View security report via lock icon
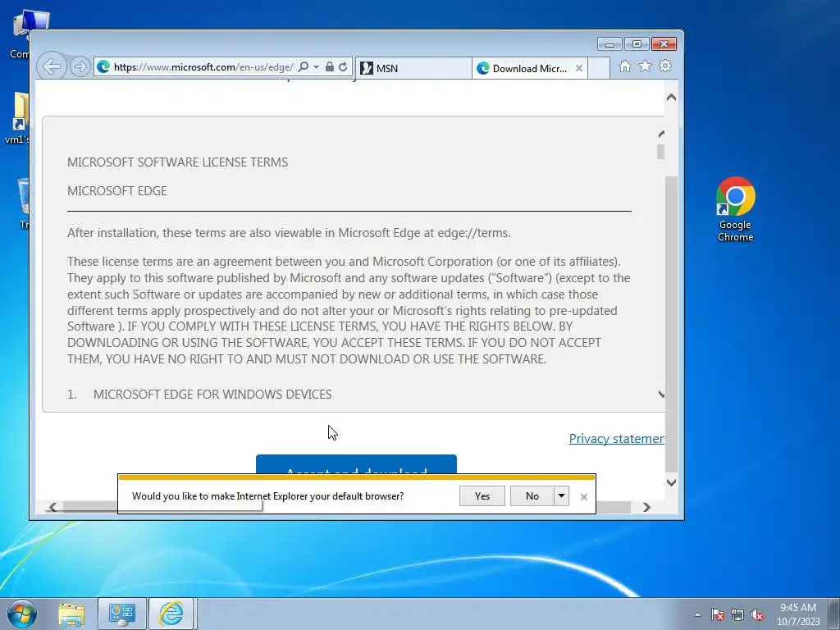Screen dimensions: 840x630 pyautogui.click(x=330, y=67)
